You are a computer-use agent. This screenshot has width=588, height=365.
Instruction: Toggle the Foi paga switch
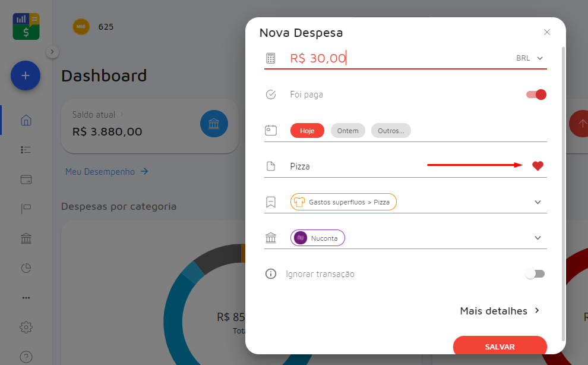[x=536, y=95]
